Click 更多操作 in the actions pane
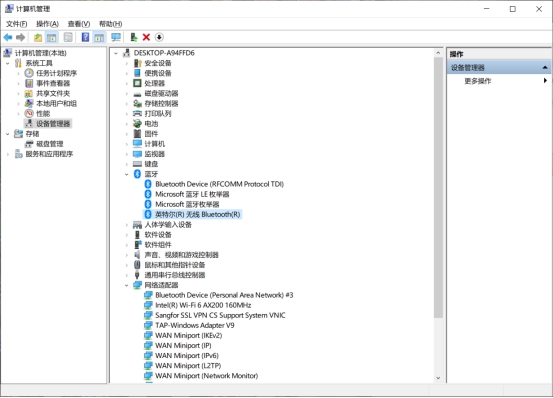553x398 pixels. [478, 81]
